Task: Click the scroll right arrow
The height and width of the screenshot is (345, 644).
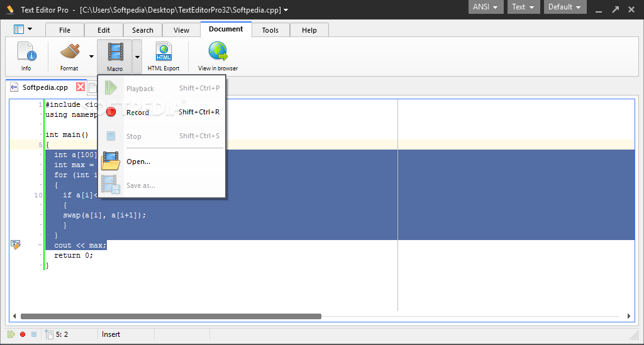Action: pyautogui.click(x=629, y=316)
